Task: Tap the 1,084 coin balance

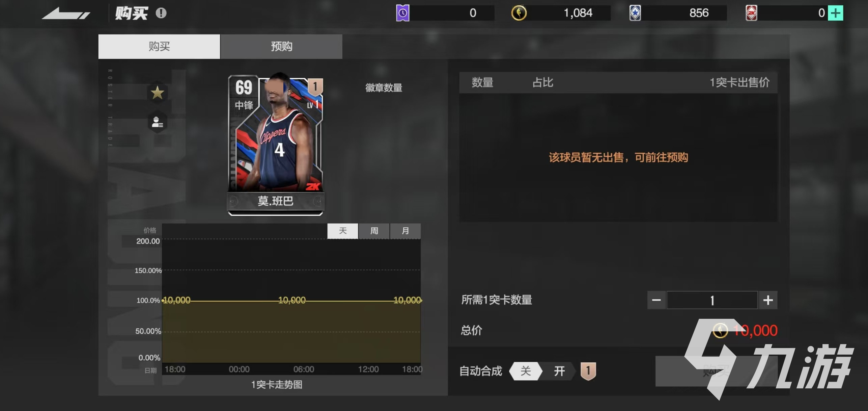Action: [578, 13]
